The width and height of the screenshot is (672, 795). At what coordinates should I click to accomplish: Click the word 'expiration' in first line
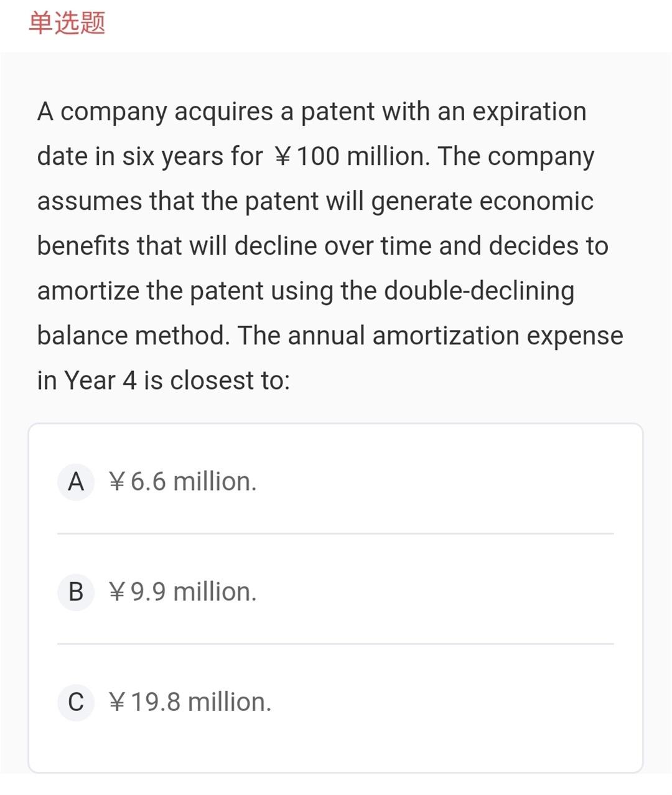529,112
